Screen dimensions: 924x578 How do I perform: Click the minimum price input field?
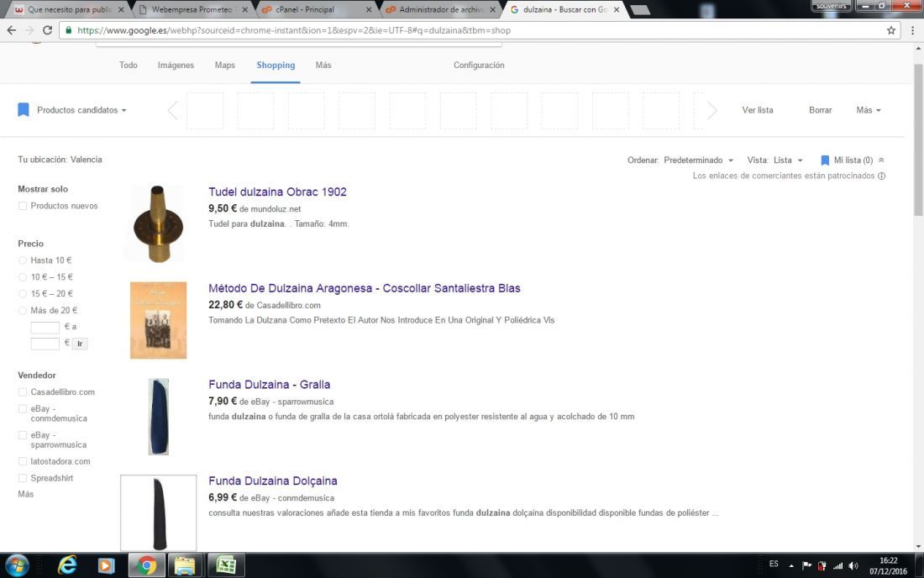(45, 327)
